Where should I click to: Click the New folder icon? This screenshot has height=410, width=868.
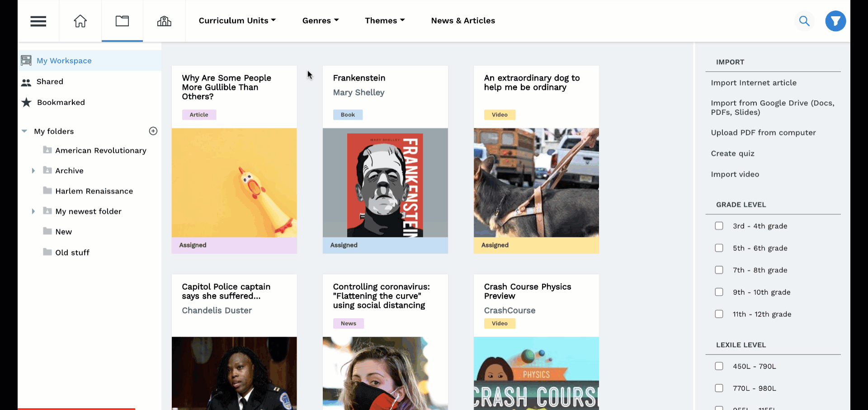(x=47, y=231)
